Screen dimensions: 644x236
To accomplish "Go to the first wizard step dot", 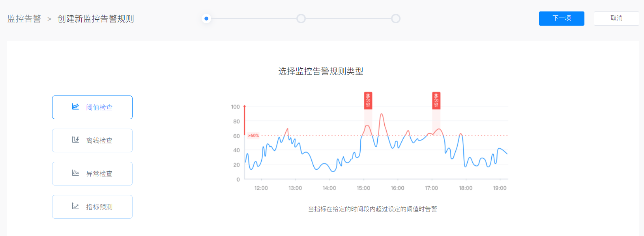I will pos(206,19).
